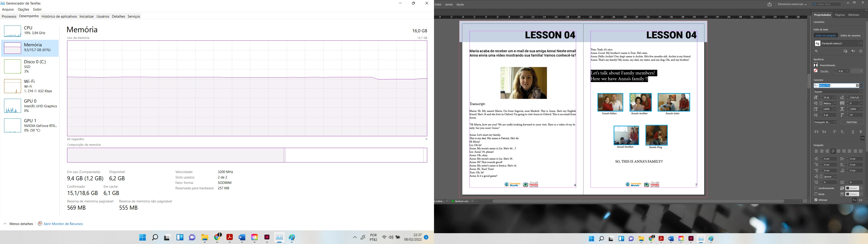868x244 pixels.
Task: Clear the Minion Pro font field
Action: pos(857,86)
